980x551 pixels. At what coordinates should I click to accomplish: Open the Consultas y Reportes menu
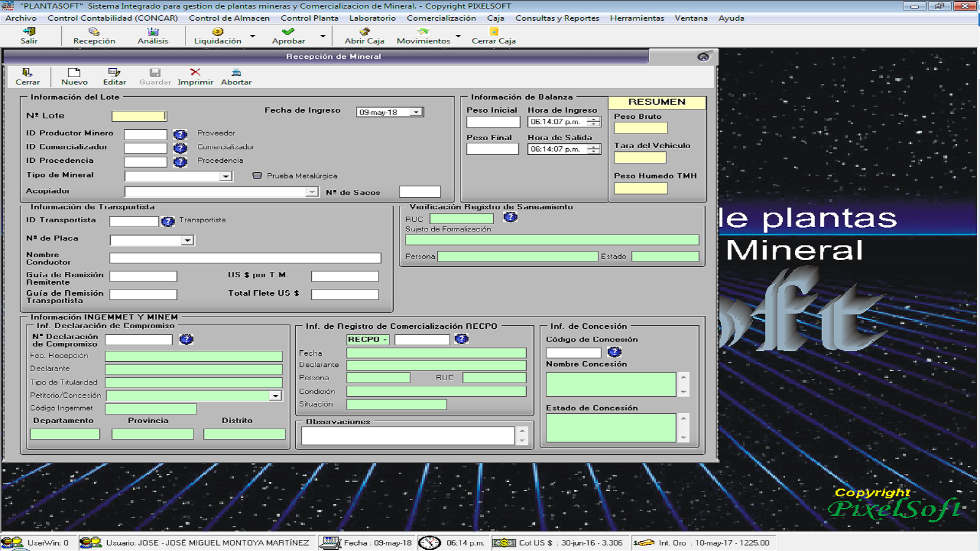tap(557, 18)
